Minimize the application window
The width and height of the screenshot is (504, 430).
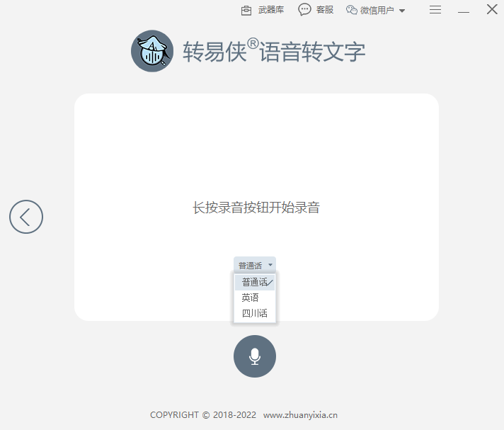coord(464,12)
